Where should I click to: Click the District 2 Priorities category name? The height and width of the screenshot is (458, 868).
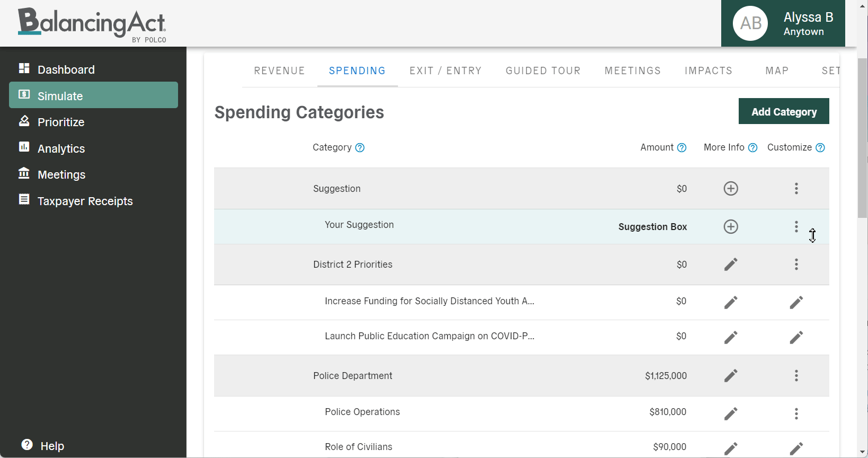tap(353, 265)
